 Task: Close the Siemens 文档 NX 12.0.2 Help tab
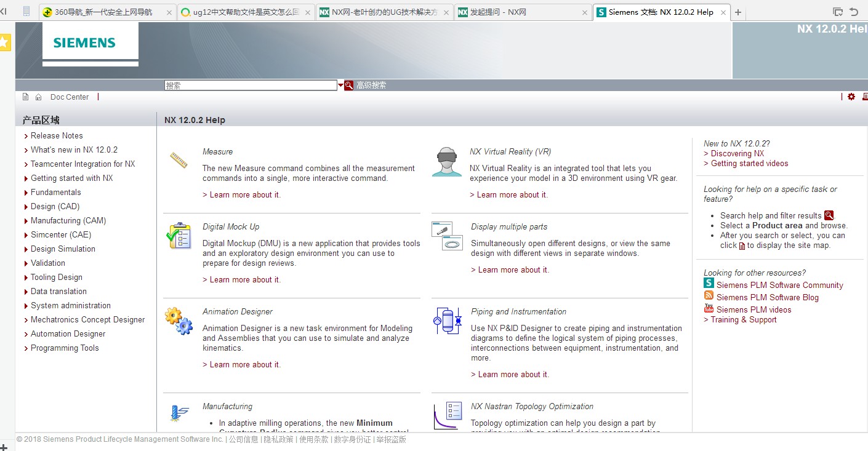point(723,12)
